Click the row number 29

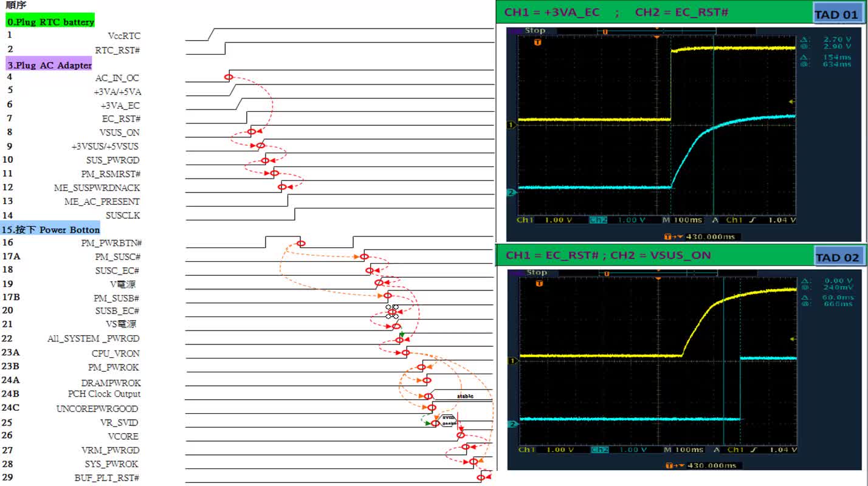(7, 477)
